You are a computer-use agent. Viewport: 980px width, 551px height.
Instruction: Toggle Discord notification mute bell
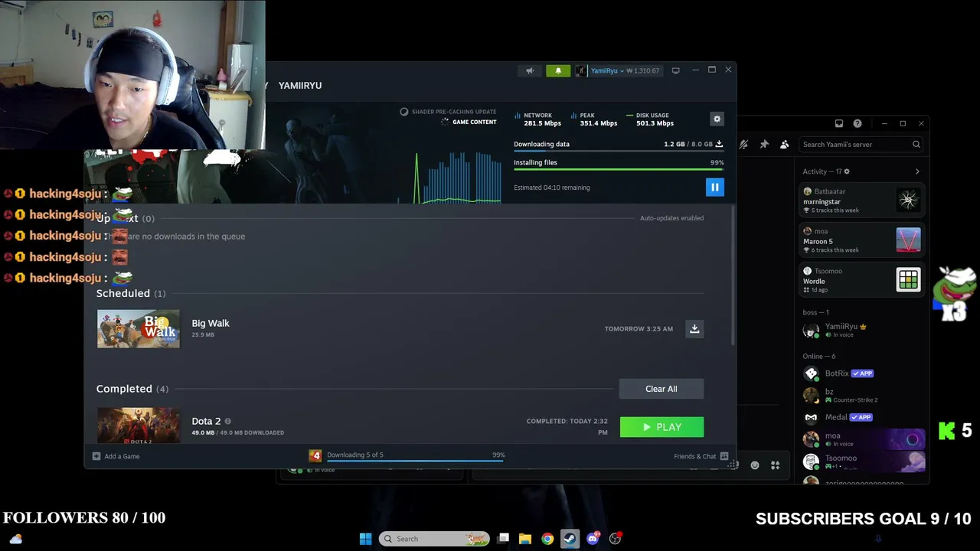(743, 144)
